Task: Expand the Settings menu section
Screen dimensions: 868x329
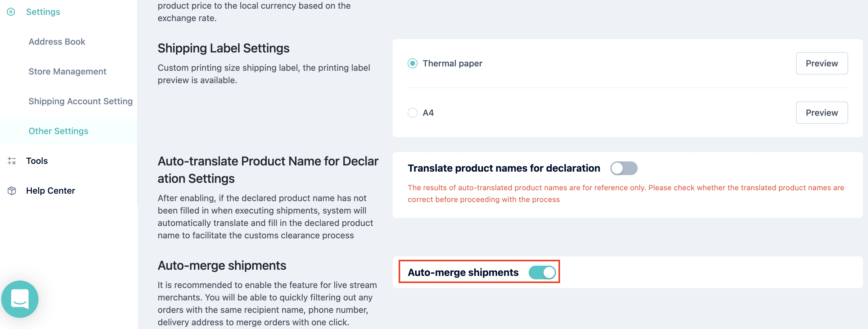Action: [x=43, y=12]
